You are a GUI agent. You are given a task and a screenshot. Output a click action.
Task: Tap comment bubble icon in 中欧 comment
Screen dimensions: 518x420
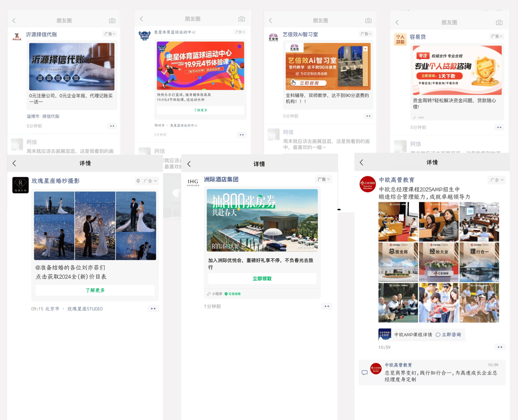point(365,373)
